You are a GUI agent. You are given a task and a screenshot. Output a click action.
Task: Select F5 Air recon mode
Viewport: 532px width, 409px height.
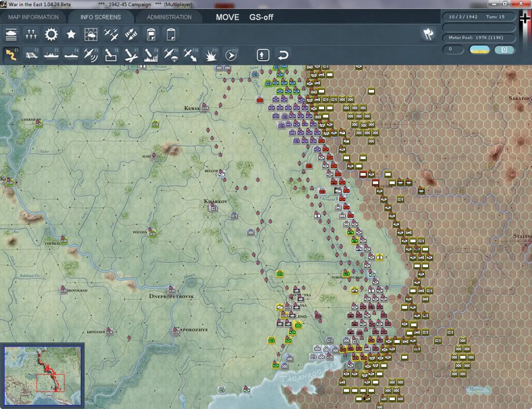(x=91, y=55)
